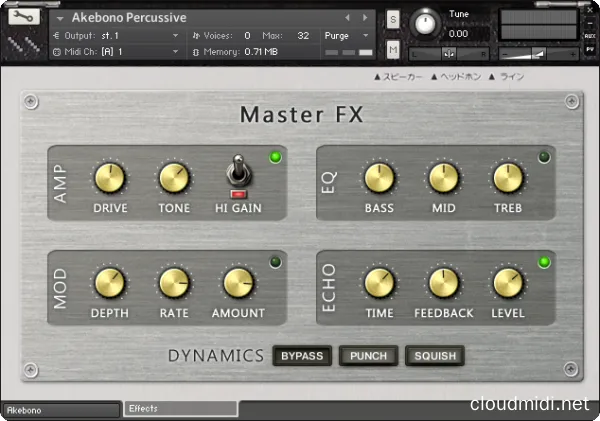Click the Max voices value 32
This screenshot has height=421, width=600.
click(x=303, y=36)
